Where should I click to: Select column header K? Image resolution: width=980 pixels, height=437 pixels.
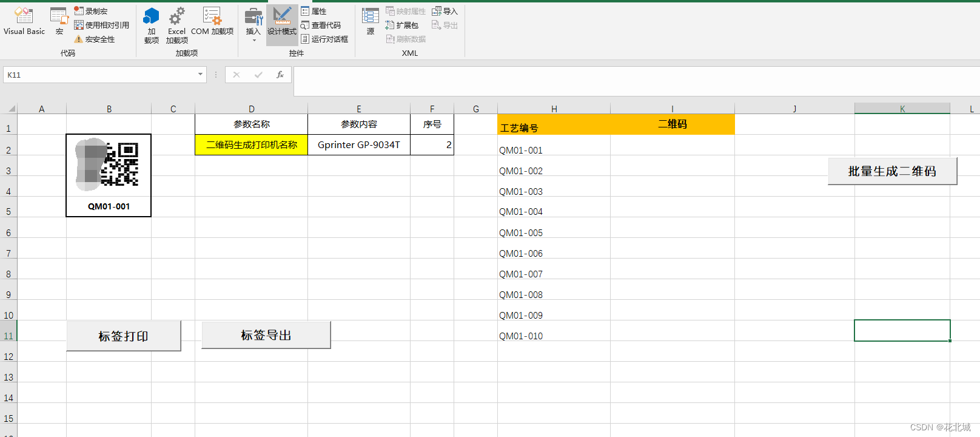coord(902,109)
